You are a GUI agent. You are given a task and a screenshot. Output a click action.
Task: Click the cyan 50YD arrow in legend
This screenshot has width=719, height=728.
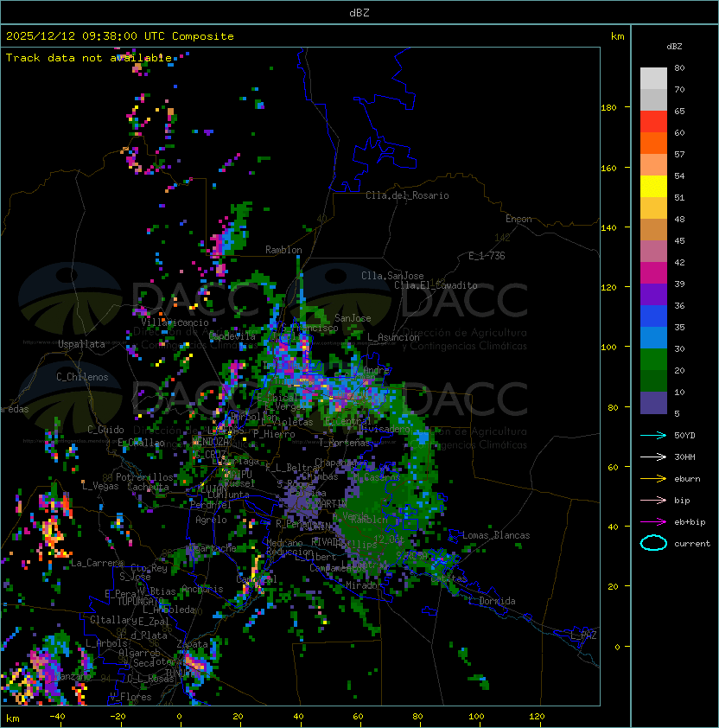pyautogui.click(x=653, y=436)
